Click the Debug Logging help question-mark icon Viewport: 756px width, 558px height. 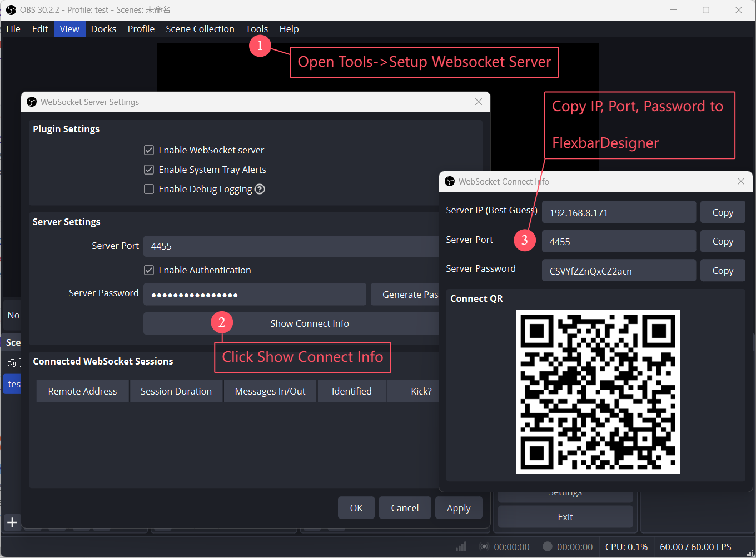pyautogui.click(x=260, y=189)
